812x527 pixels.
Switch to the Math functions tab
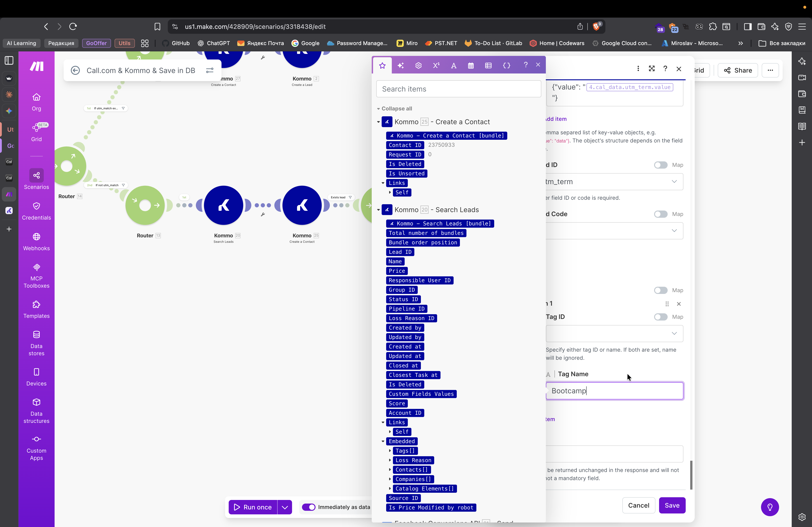(x=436, y=65)
